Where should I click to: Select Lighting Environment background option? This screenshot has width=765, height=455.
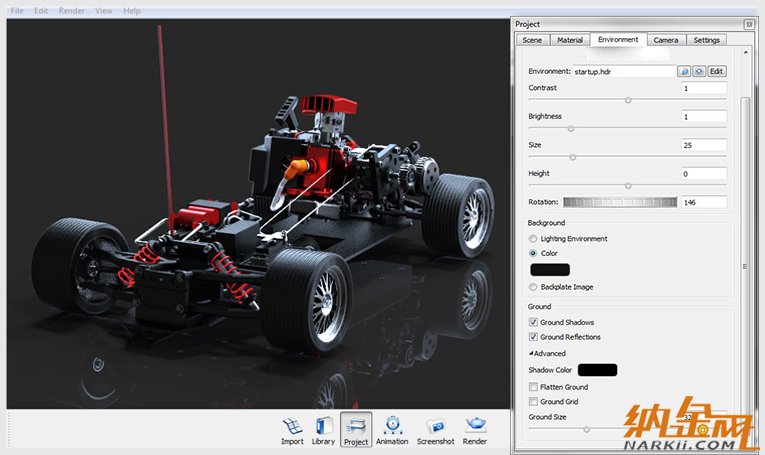point(533,239)
